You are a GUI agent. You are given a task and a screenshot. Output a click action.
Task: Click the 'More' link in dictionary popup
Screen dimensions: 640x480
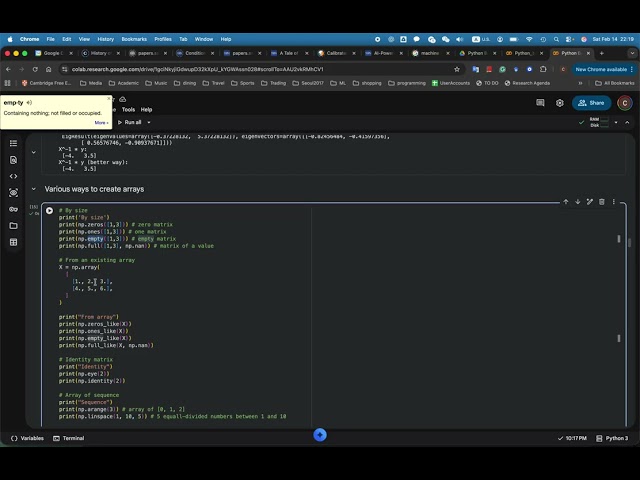click(101, 122)
